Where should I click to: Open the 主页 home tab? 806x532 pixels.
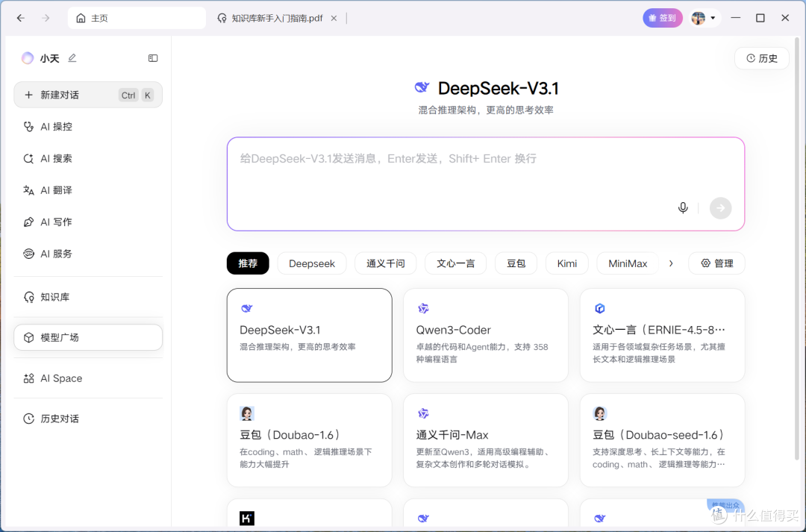click(x=137, y=18)
